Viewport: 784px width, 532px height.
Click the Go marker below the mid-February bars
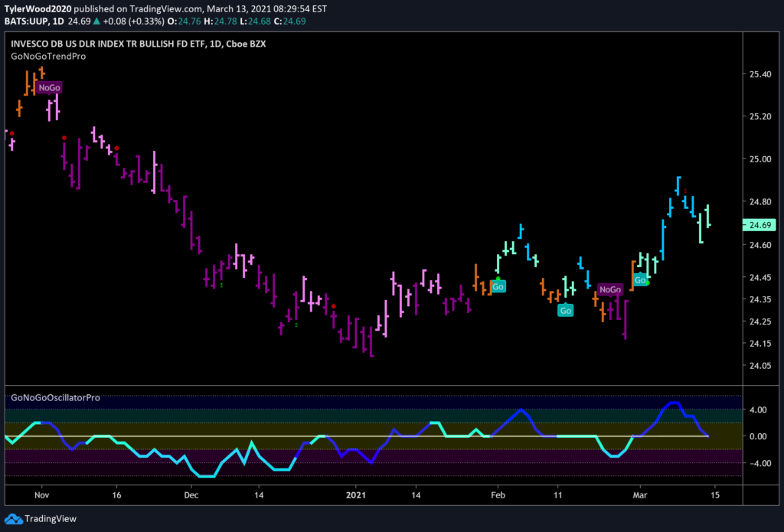[566, 311]
